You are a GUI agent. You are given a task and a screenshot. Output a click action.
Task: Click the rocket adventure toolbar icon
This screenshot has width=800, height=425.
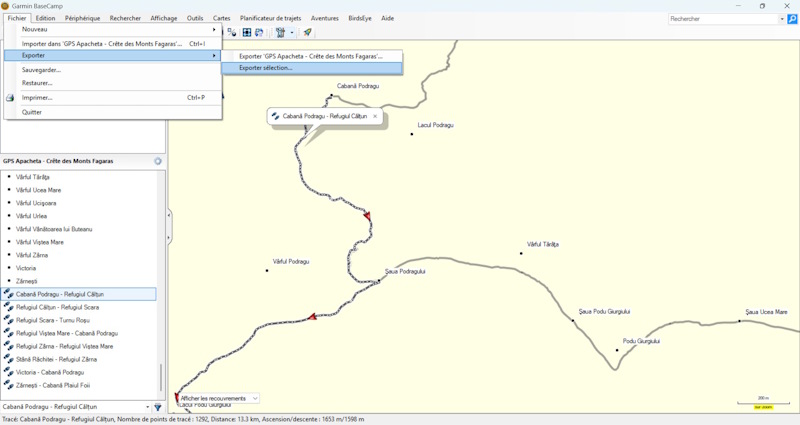click(307, 32)
